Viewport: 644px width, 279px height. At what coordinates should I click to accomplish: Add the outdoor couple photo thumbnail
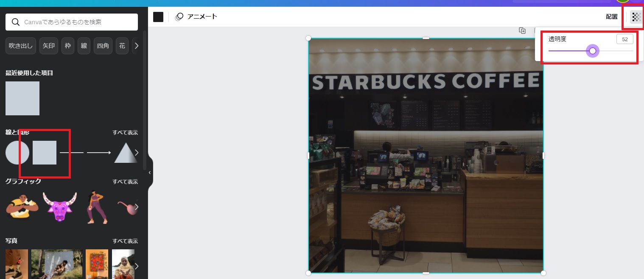[57, 264]
